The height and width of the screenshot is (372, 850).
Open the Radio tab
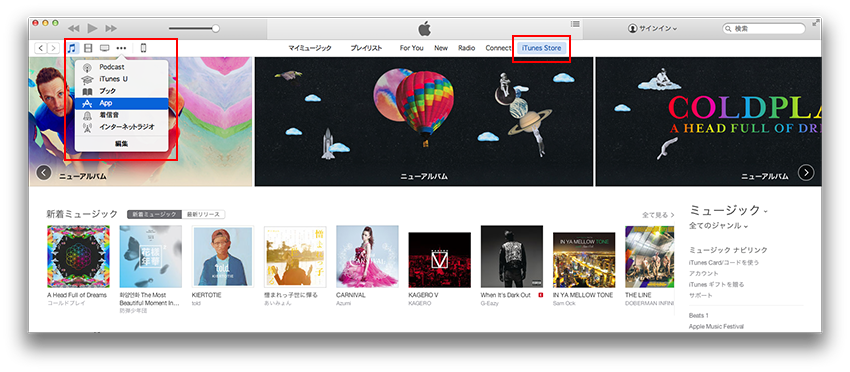point(467,48)
